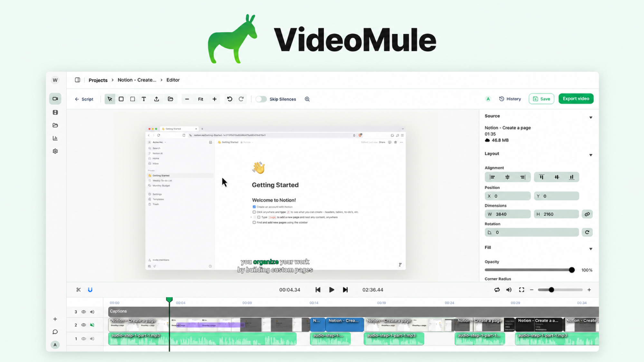Hide track 1 audio with eye icon
Screen dimensions: 644x362
click(83, 339)
